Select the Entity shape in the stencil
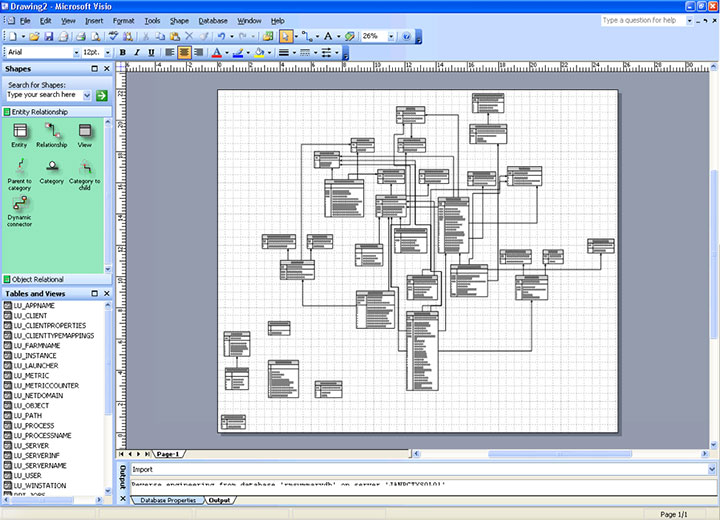This screenshot has width=720, height=520. 19,131
